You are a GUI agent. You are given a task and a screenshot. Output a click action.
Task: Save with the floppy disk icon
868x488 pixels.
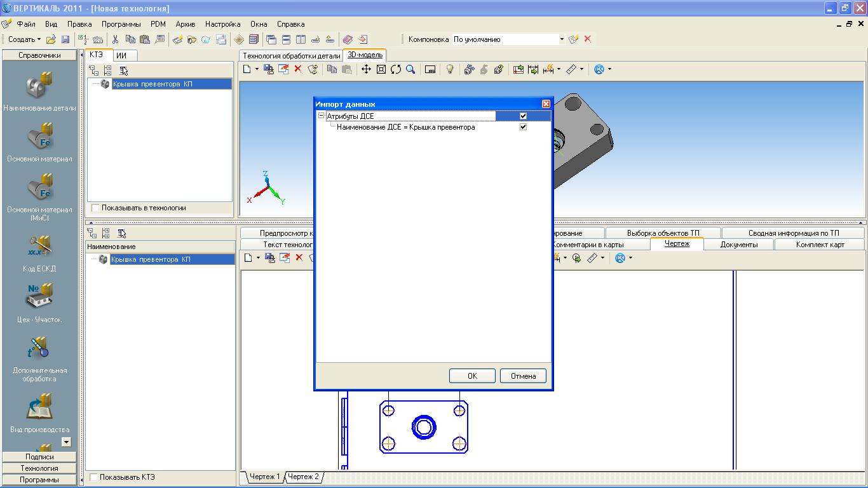[65, 39]
